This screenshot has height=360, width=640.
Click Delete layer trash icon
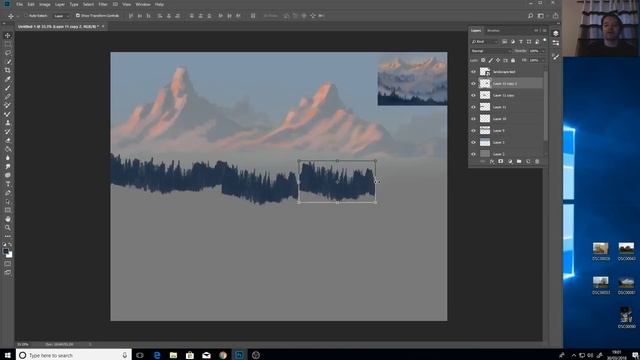(x=537, y=162)
